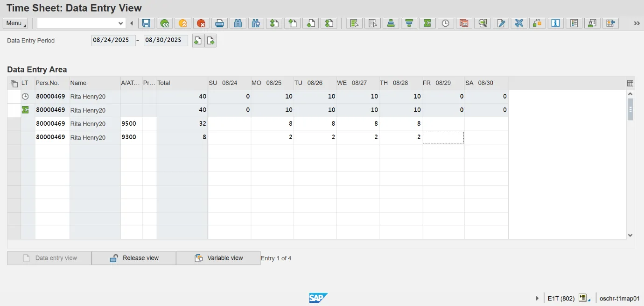Click the focused FR 08/29 cell in the 9300 row
Screen dimensions: 644x306
[x=443, y=137]
